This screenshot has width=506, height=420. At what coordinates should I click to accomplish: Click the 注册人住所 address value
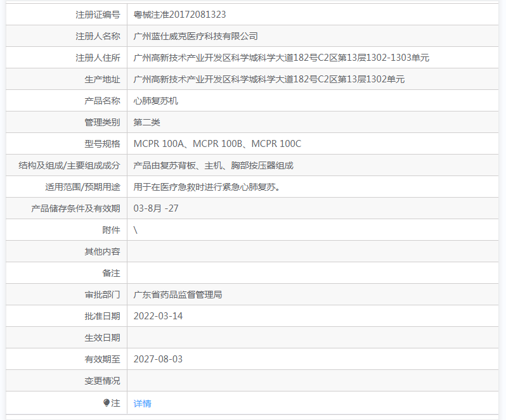(x=282, y=58)
